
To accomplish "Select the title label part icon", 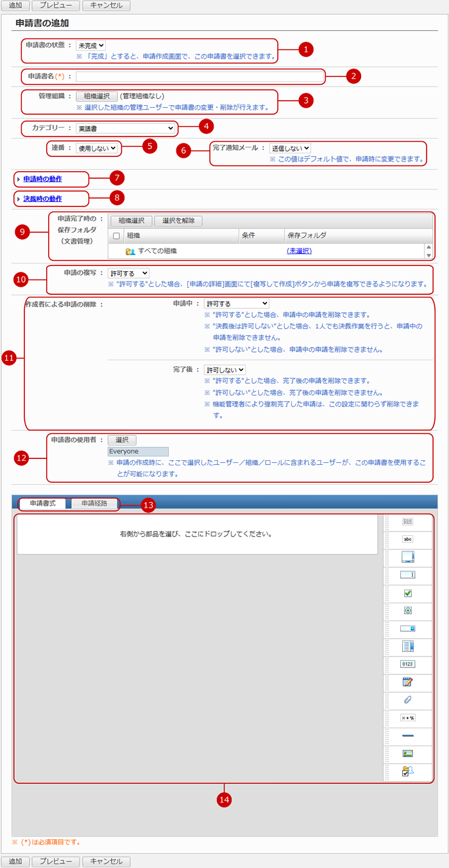I will 408,522.
